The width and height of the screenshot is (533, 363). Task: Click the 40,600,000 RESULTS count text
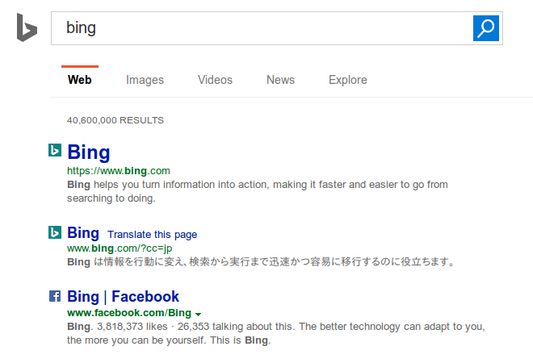tap(115, 120)
